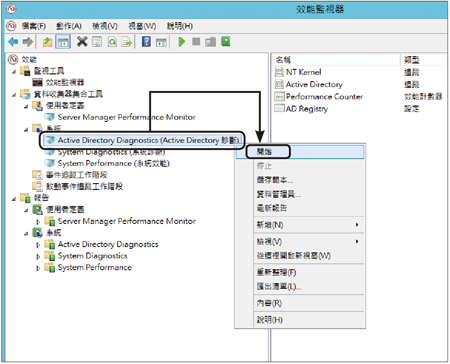Open the 檢視(V) menu in the menu bar
This screenshot has height=364, width=450.
[x=105, y=26]
